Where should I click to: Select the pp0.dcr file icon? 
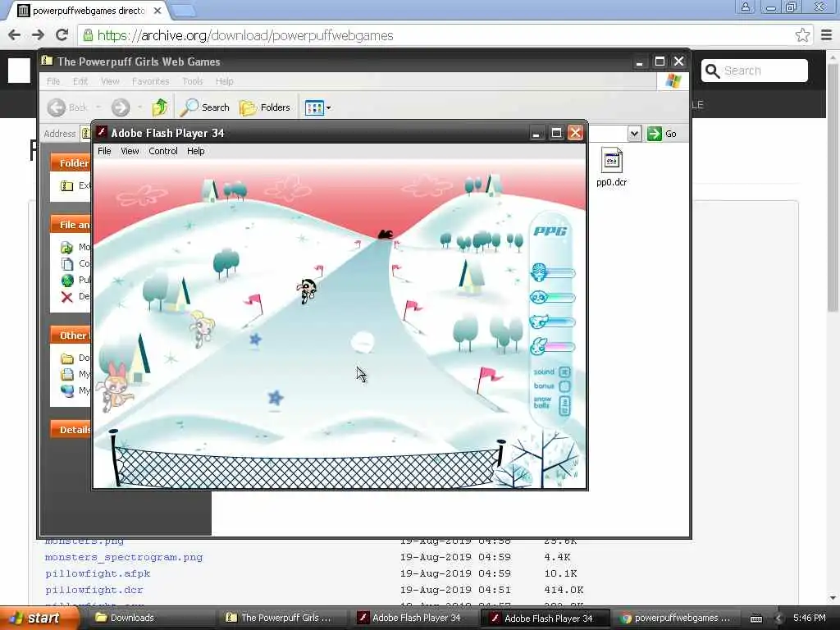[611, 167]
